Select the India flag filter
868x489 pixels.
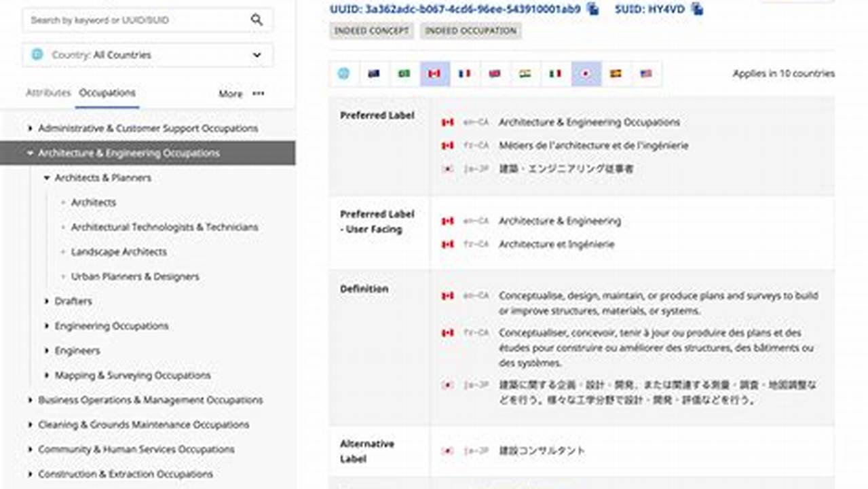click(x=525, y=73)
